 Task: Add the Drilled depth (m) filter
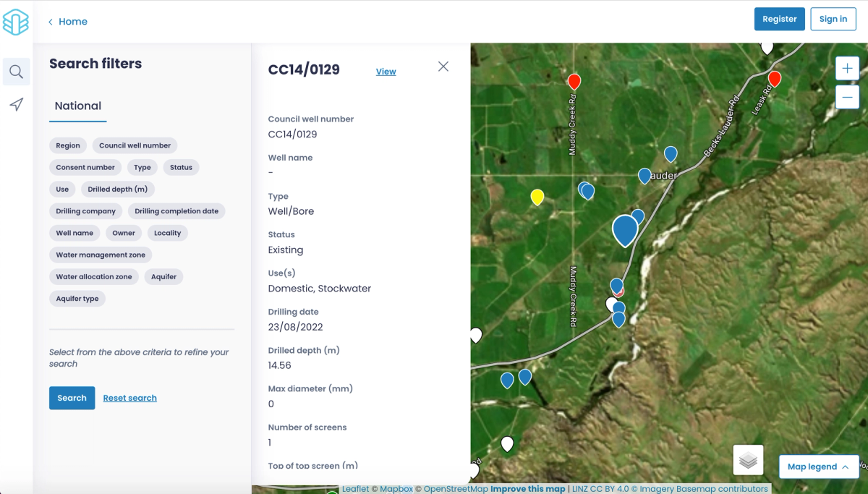[118, 189]
